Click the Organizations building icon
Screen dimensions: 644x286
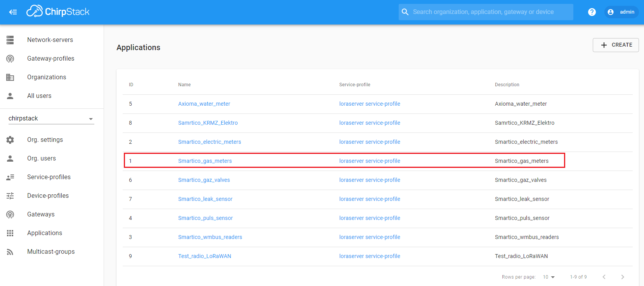click(10, 77)
